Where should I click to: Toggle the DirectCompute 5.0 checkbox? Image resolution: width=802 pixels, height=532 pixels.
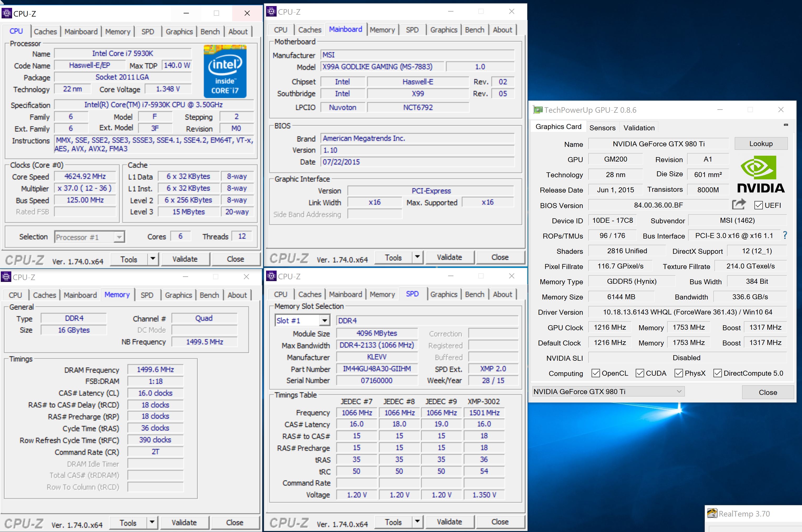717,373
